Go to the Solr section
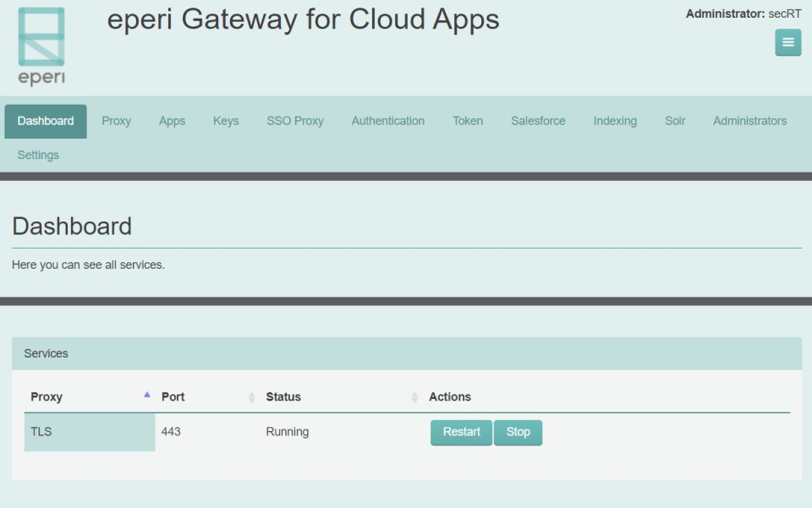 [x=674, y=121]
